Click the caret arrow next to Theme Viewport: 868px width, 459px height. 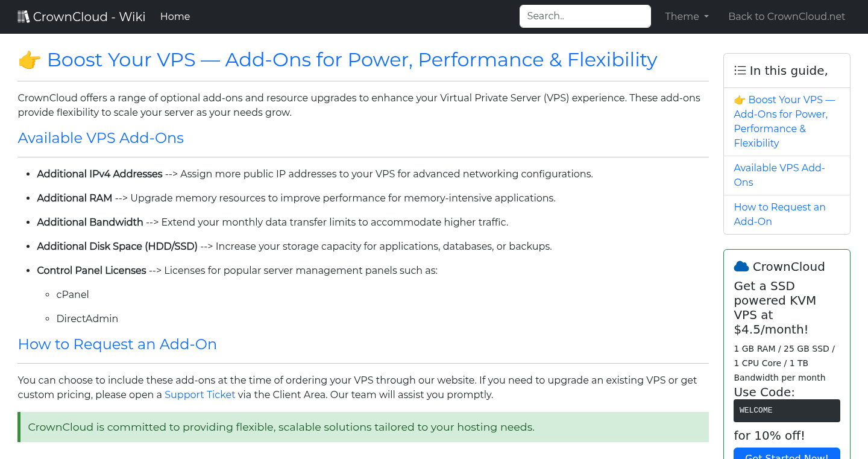click(706, 17)
